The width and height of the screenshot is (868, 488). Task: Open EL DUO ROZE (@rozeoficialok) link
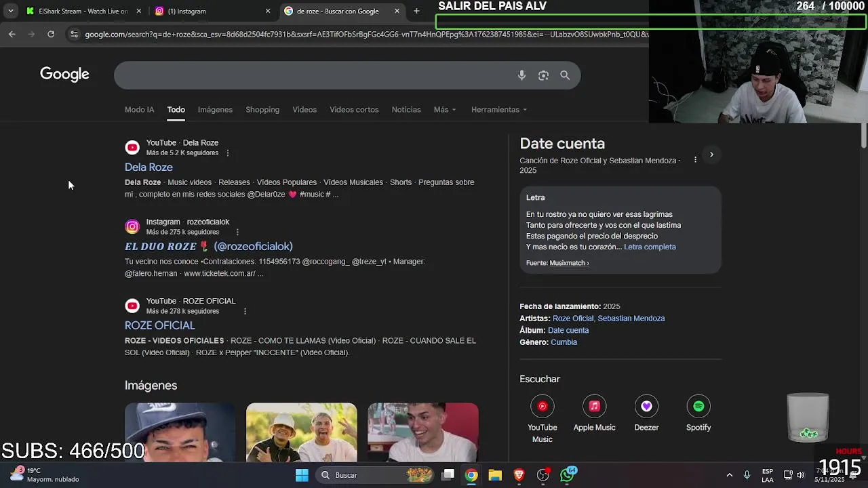pos(209,247)
